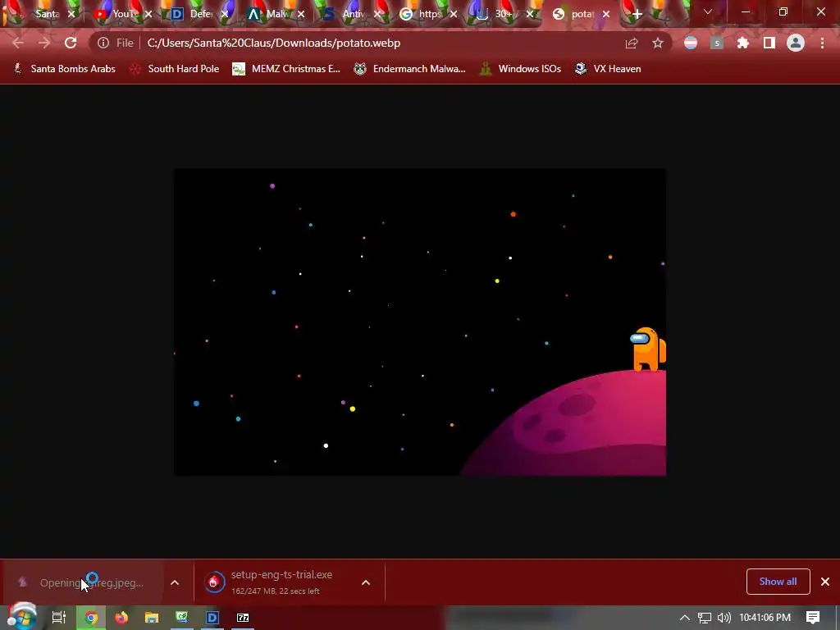This screenshot has width=840, height=630.
Task: Expand the tab search dropdown
Action: (x=708, y=11)
